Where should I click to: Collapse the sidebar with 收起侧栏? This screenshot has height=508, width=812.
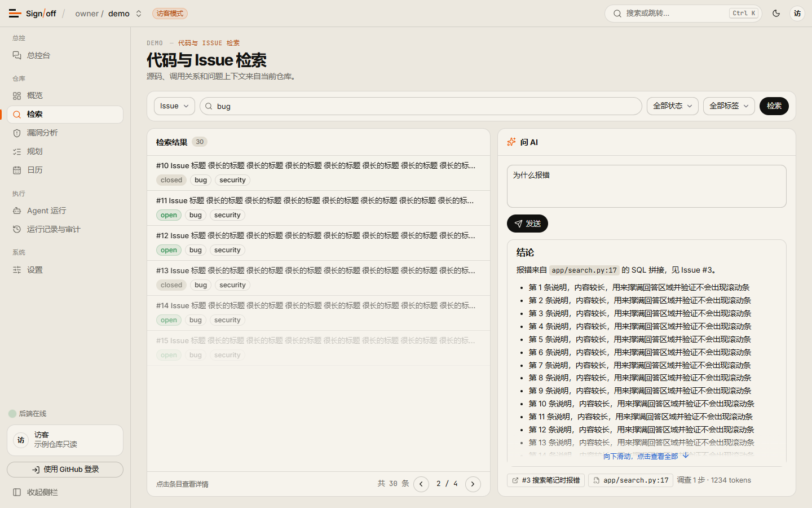65,492
